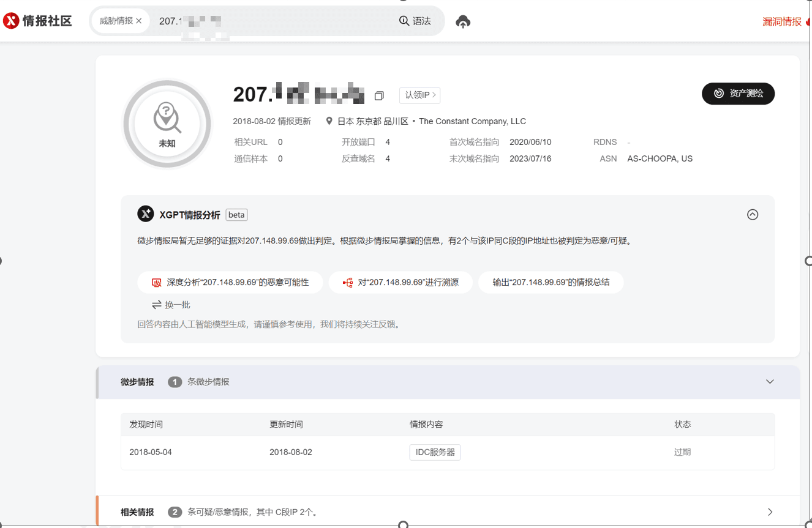The height and width of the screenshot is (528, 812).
Task: Remove the 威胁情报 tag via its × icon
Action: (138, 20)
